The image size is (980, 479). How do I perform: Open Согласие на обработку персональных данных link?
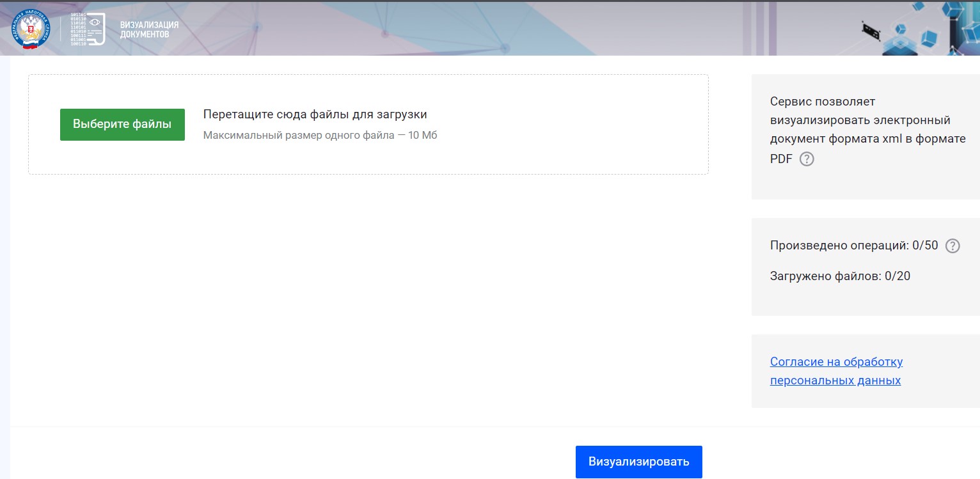tap(835, 371)
